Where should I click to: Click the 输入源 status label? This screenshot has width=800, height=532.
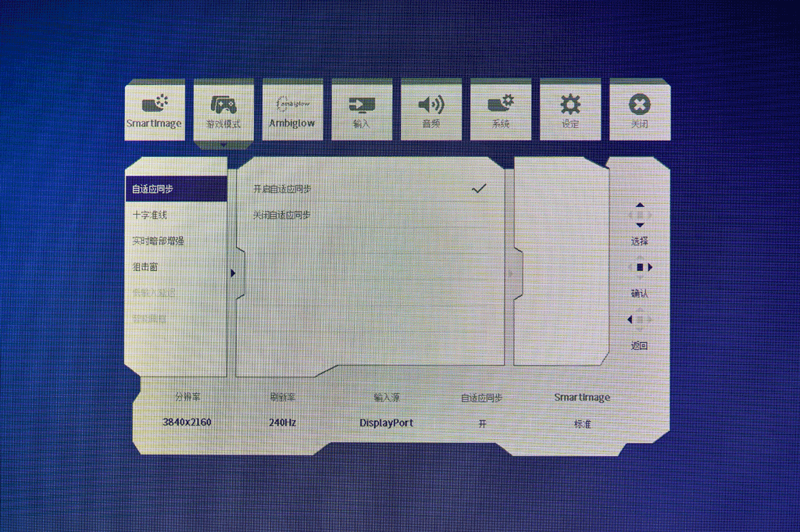pyautogui.click(x=386, y=398)
